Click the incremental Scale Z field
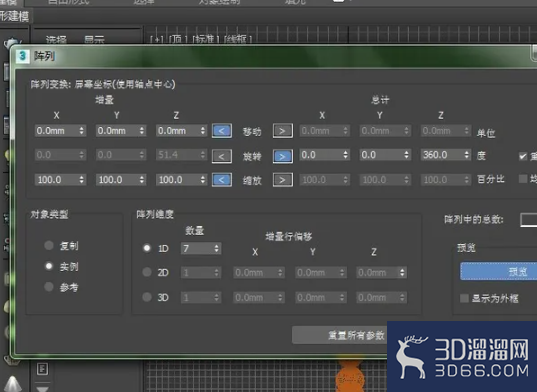The height and width of the screenshot is (392, 537). coord(182,179)
